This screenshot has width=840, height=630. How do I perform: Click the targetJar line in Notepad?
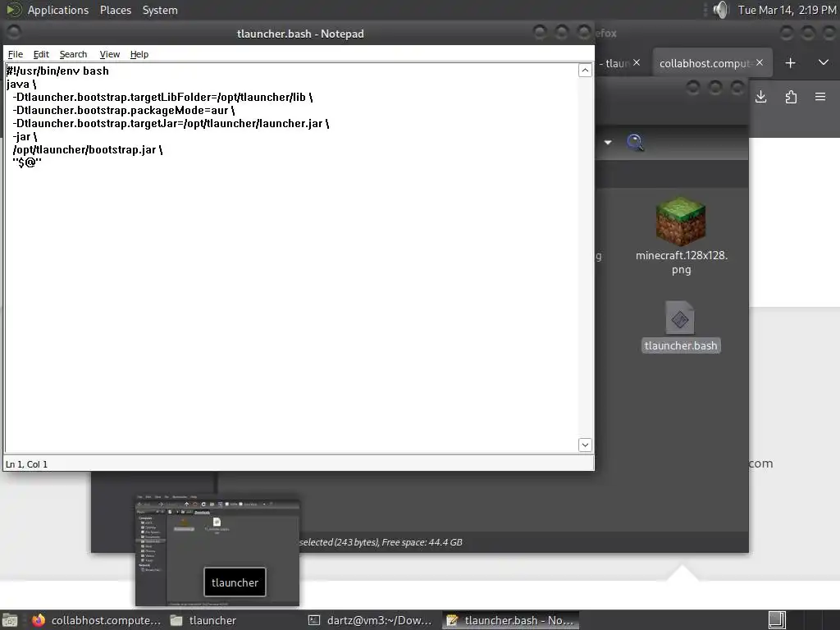171,123
